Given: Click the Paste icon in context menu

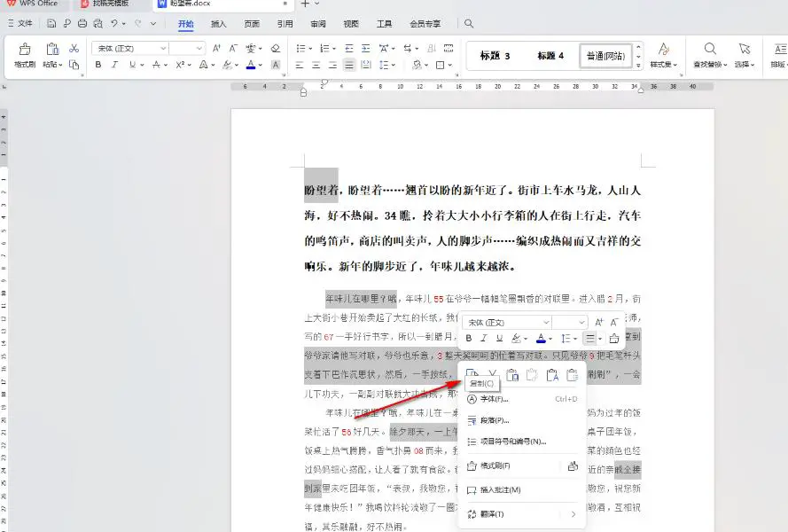Looking at the screenshot, I should pos(512,374).
